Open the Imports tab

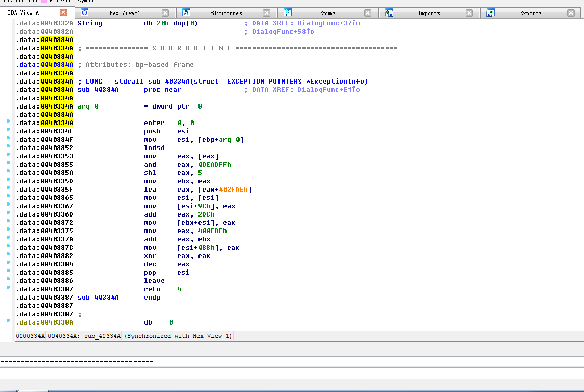429,13
